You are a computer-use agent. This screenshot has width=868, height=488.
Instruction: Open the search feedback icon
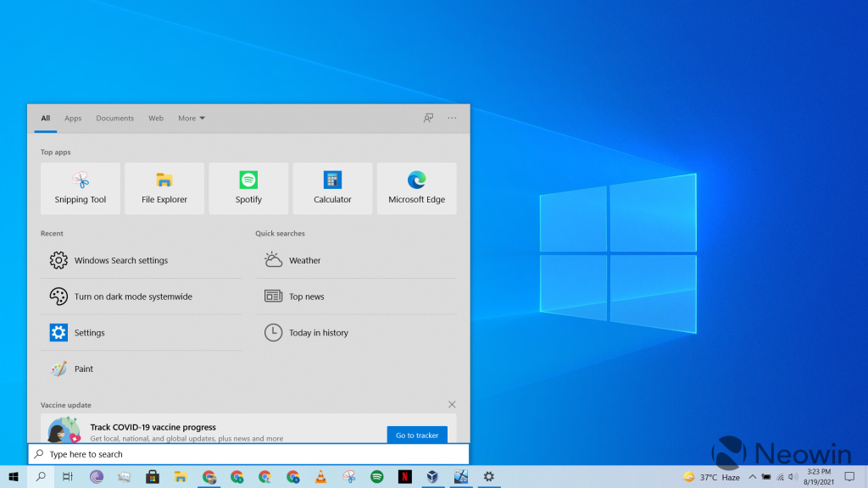click(x=428, y=118)
